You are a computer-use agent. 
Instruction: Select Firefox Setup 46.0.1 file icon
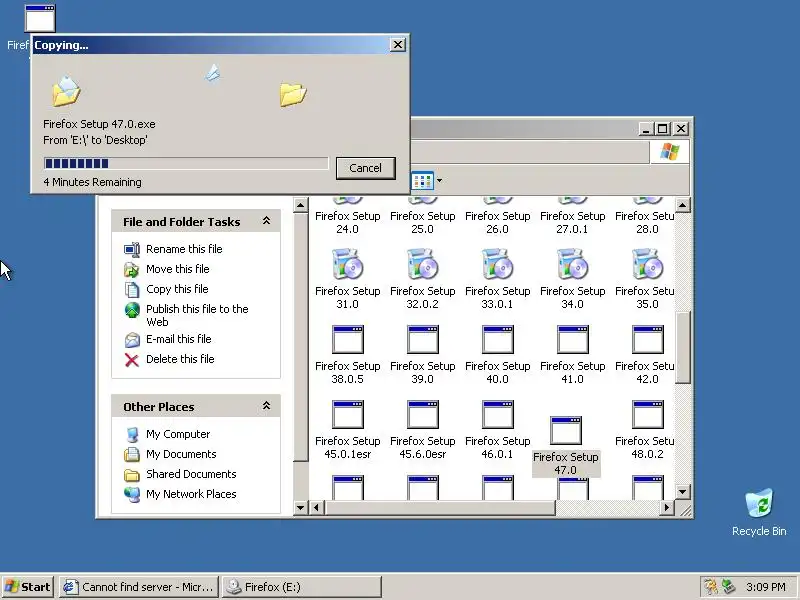click(497, 414)
